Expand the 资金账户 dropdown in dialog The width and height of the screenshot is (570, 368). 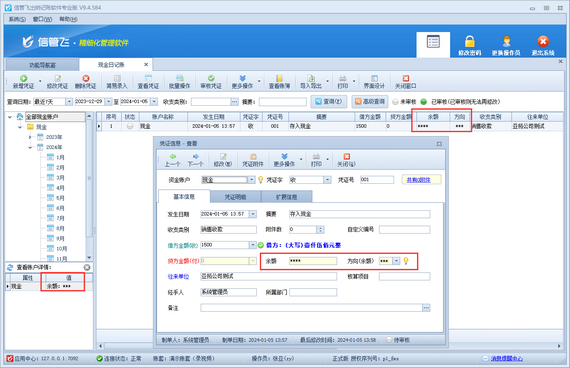pos(251,180)
